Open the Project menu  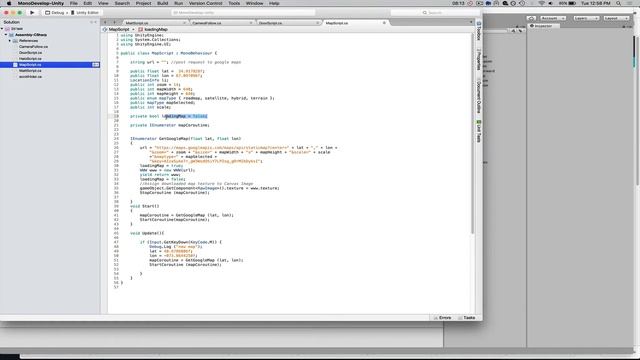point(143,3)
